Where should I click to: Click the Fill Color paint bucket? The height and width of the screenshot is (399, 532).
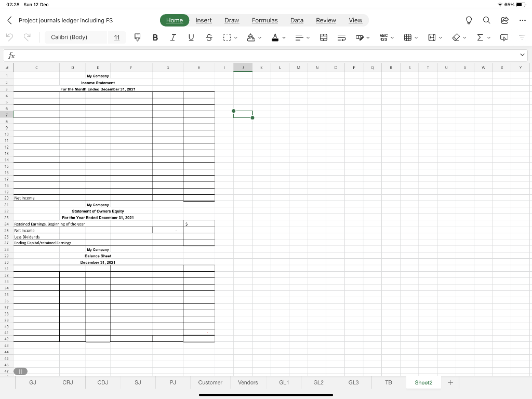[251, 37]
